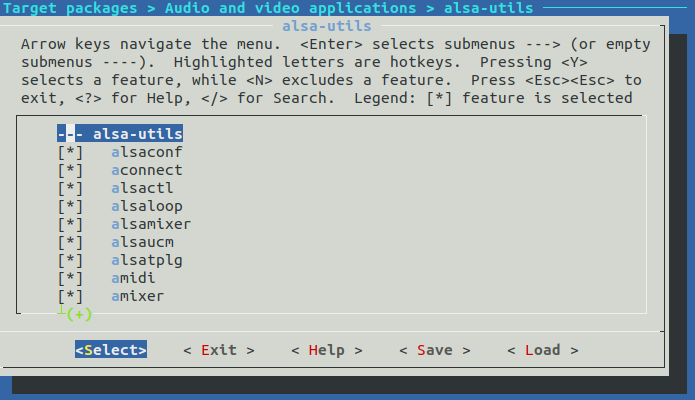This screenshot has height=400, width=695.
Task: Uncheck the alsamixer checkbox
Action: [x=70, y=224]
